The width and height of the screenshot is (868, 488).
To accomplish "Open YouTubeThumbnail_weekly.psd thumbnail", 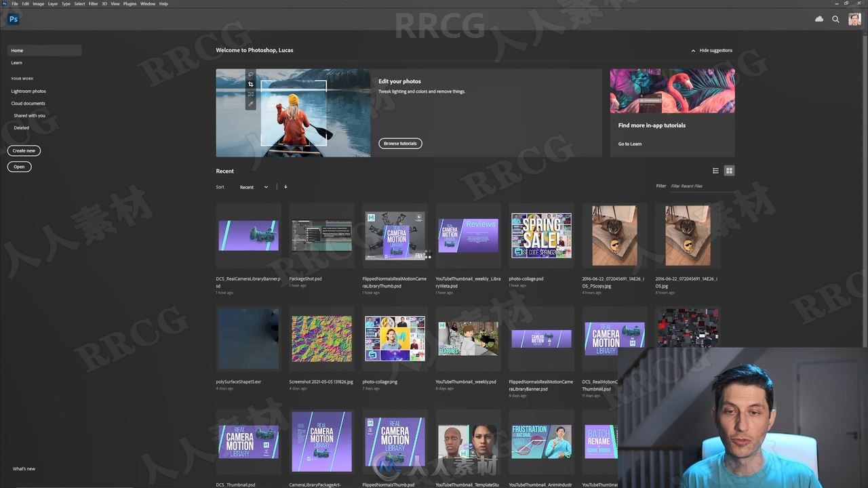I will tap(468, 339).
